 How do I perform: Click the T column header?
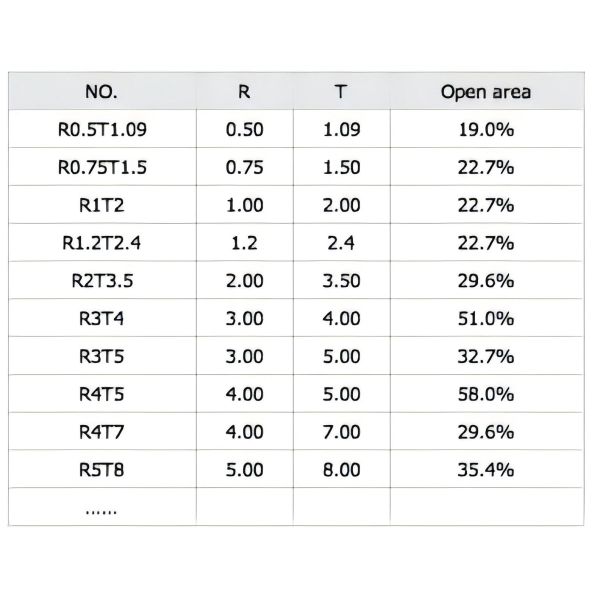341,92
